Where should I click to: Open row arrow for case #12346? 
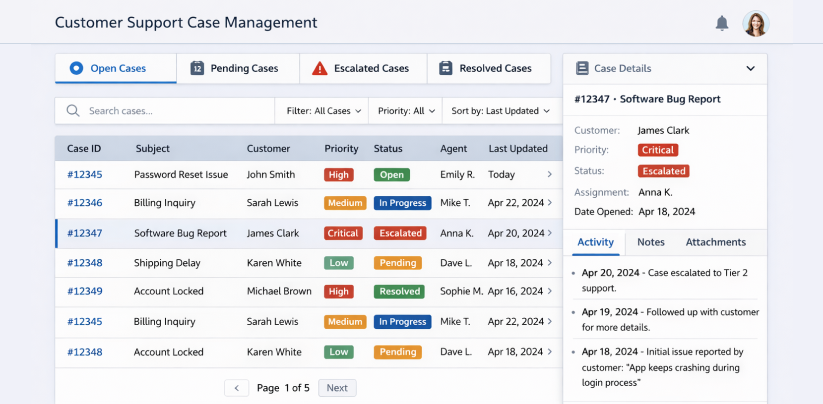click(549, 203)
